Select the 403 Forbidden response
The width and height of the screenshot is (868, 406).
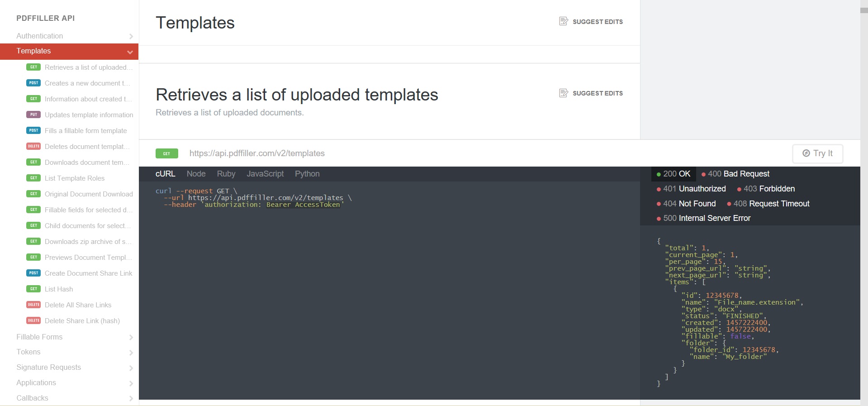(x=766, y=189)
